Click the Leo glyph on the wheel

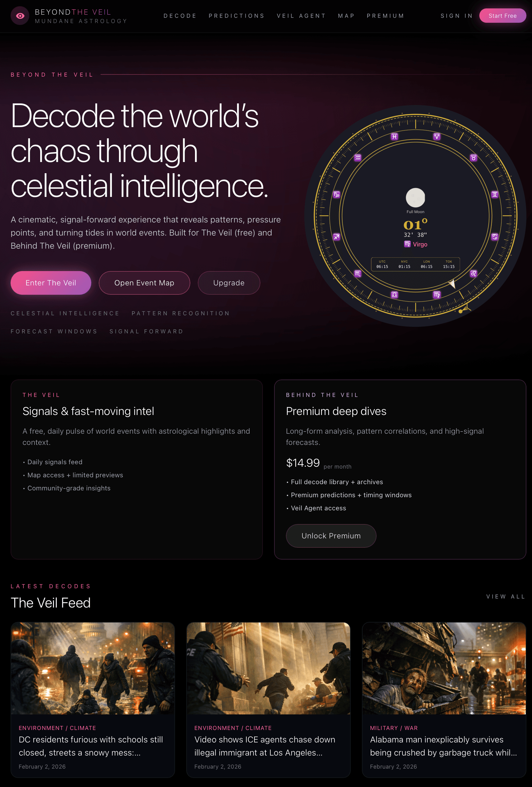473,274
